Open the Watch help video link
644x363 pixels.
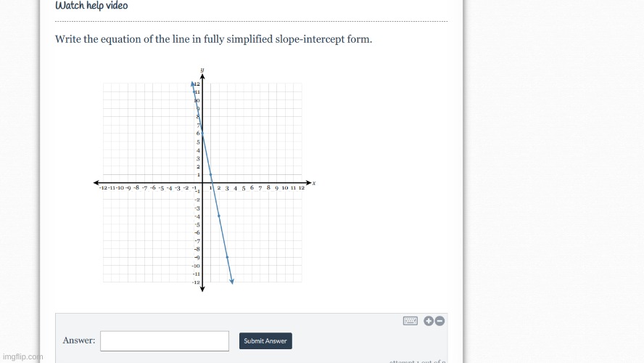pos(91,5)
